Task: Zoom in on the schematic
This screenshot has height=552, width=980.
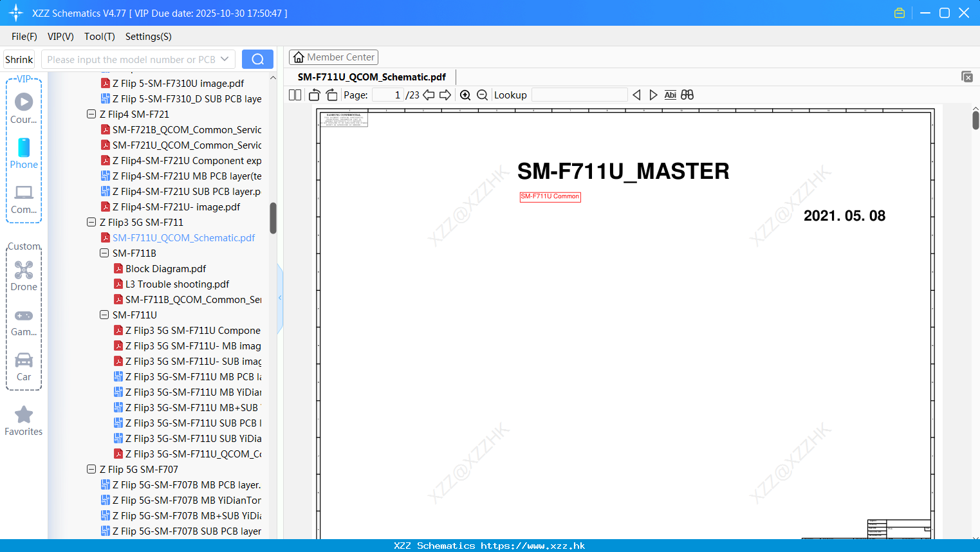Action: pyautogui.click(x=465, y=95)
